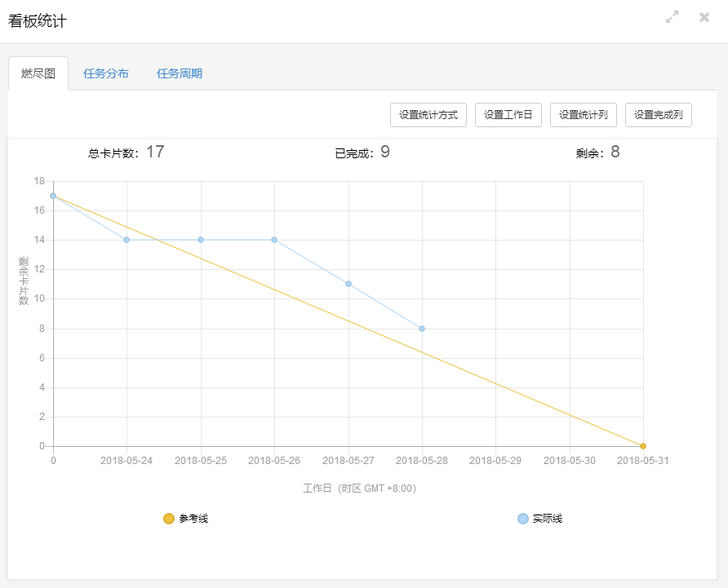Click the 看板统计 dialog title
The height and width of the screenshot is (588, 728).
click(38, 21)
